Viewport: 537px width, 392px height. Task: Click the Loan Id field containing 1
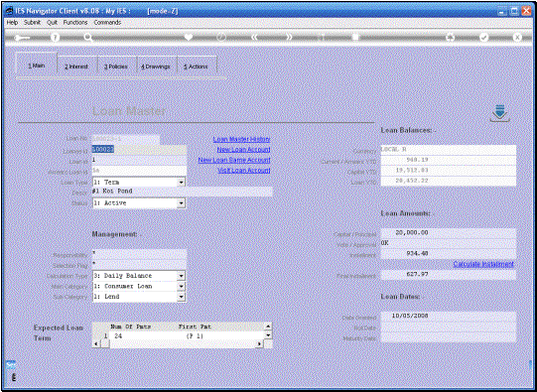pos(139,160)
